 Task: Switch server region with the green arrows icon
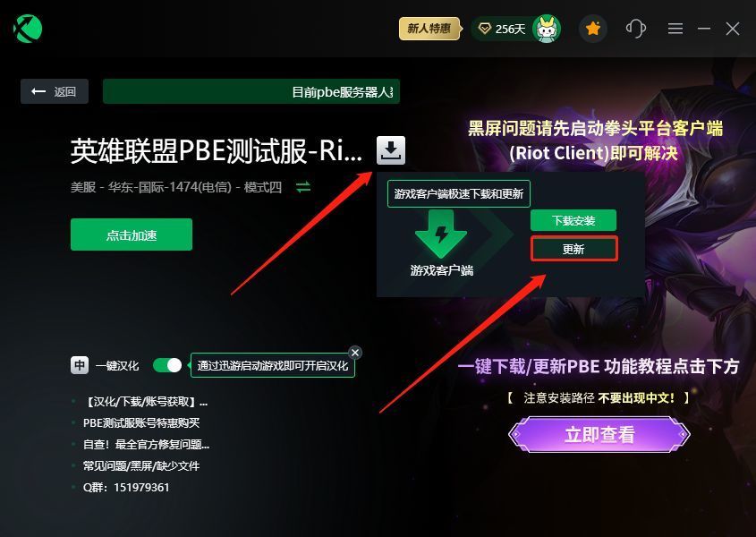coord(303,187)
